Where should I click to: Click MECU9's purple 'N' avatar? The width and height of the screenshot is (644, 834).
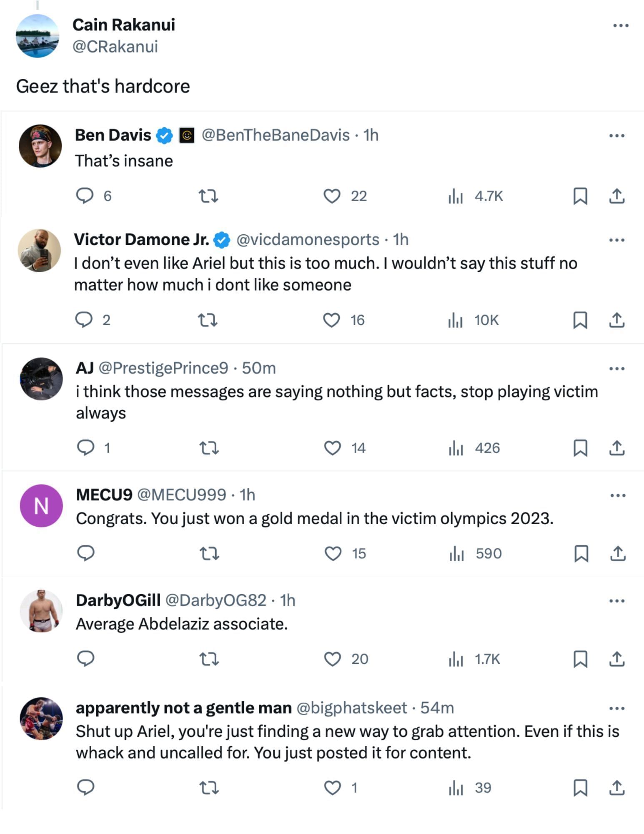41,506
